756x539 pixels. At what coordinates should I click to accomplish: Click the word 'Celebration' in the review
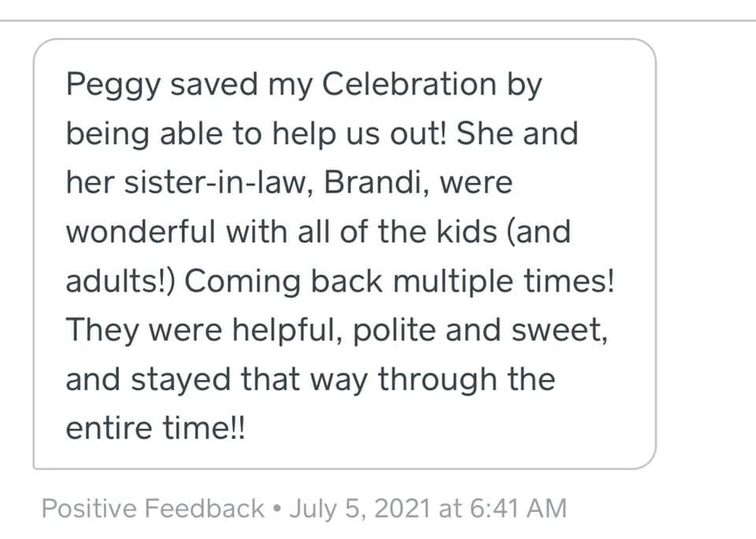(409, 84)
